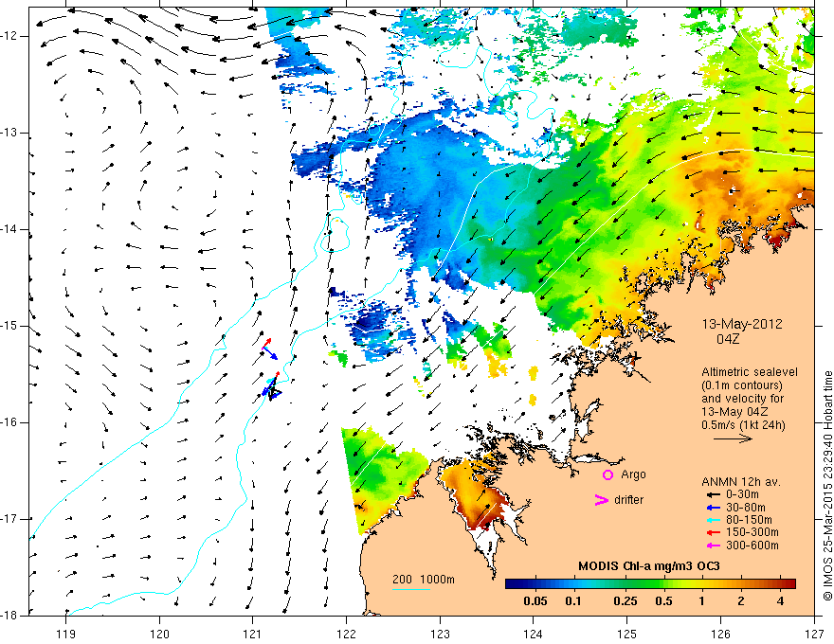Click the longitude axis label '123'
This screenshot has width=834, height=644.
click(x=440, y=634)
